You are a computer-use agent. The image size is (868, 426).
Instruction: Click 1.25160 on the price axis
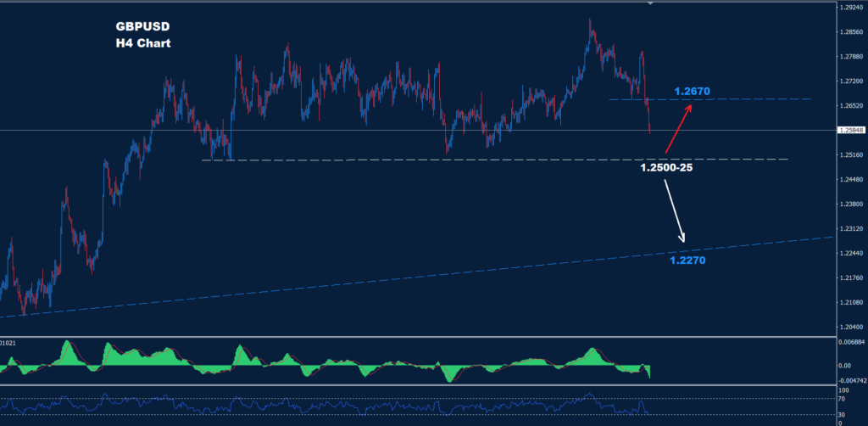(853, 155)
